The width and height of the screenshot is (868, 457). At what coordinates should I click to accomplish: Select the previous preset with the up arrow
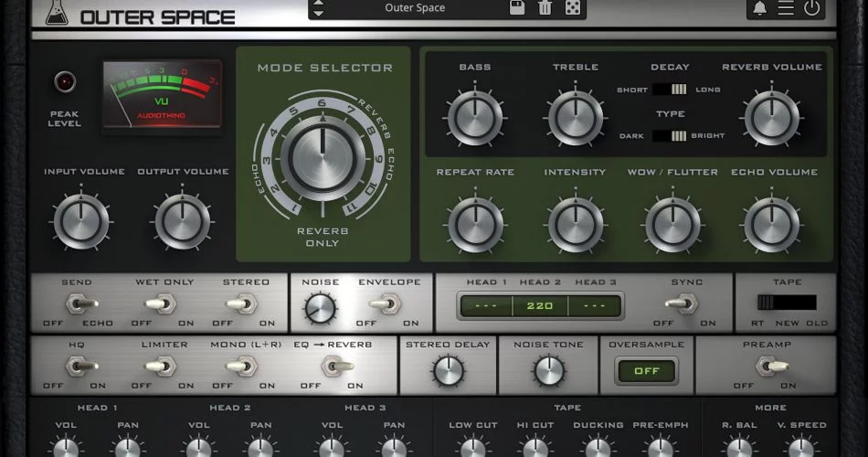point(318,3)
